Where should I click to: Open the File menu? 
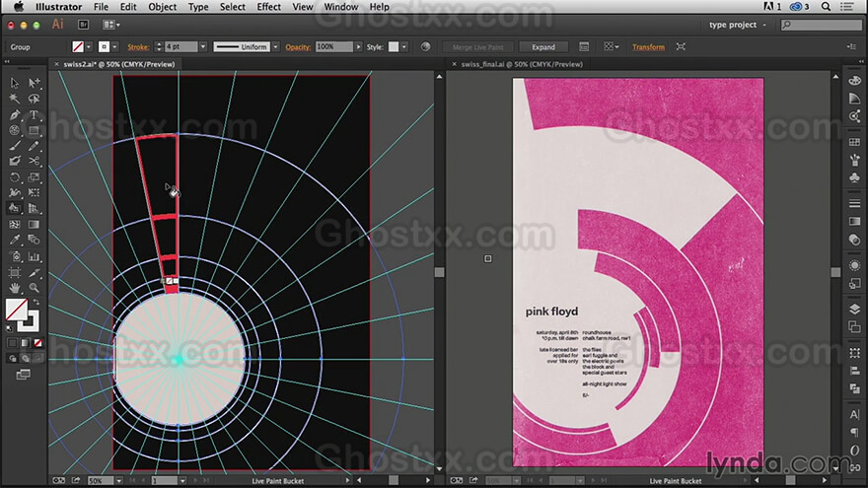coord(101,7)
